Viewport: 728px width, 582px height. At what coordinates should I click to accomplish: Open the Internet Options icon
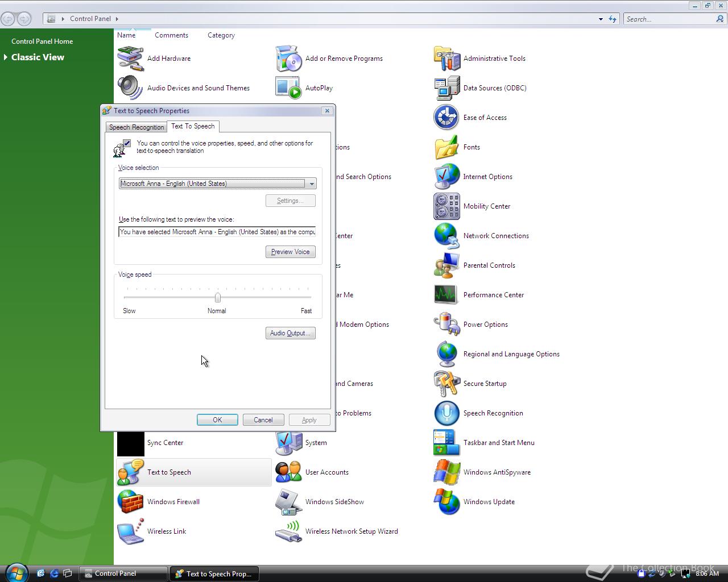pyautogui.click(x=446, y=177)
